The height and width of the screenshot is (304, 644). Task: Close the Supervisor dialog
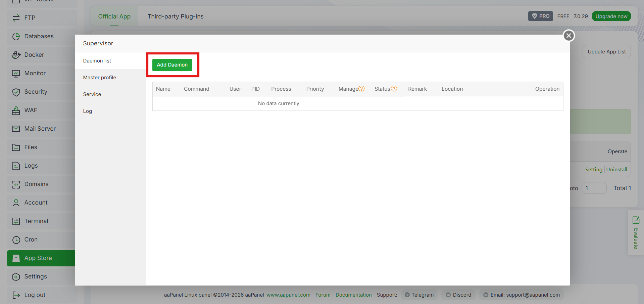click(569, 36)
